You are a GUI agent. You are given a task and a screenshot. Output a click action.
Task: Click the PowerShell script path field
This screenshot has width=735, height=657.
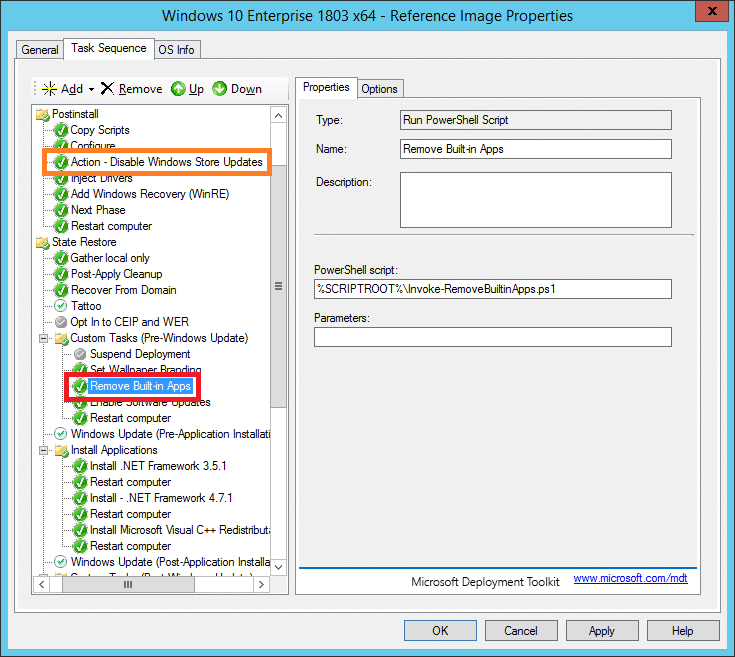[x=493, y=289]
